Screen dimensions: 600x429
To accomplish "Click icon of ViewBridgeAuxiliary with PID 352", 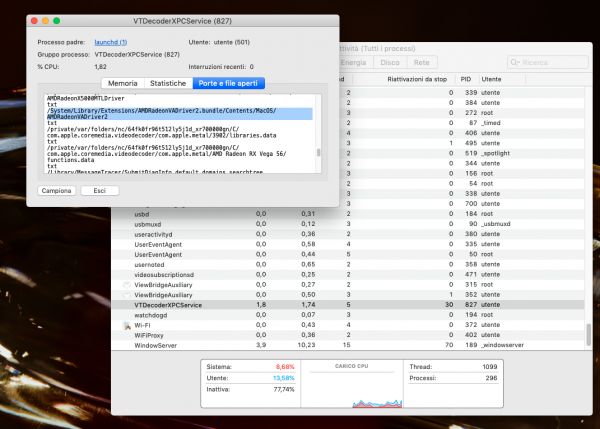I will coord(126,295).
